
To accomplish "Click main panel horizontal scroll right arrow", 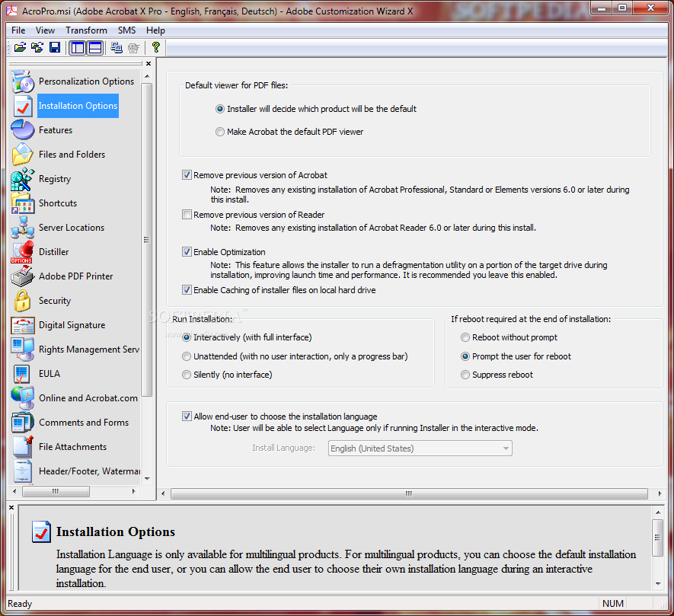I will click(660, 493).
